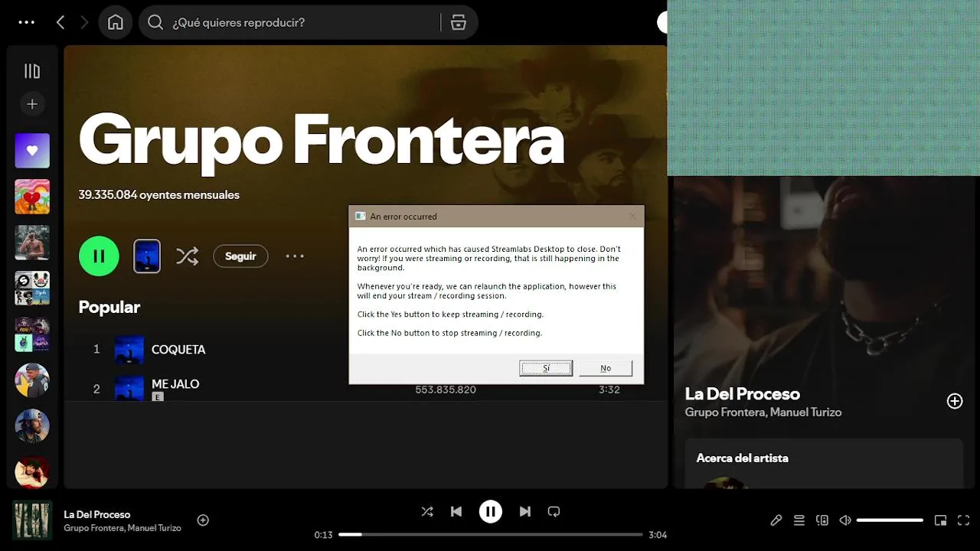The height and width of the screenshot is (551, 980).
Task: Open La Del Proceso title in right panel
Action: coord(743,394)
